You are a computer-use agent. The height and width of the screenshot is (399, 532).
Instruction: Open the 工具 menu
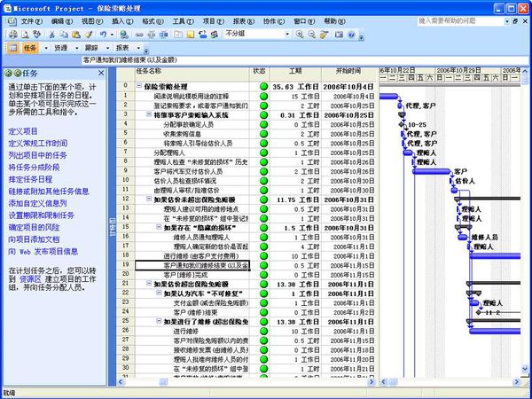click(x=183, y=21)
